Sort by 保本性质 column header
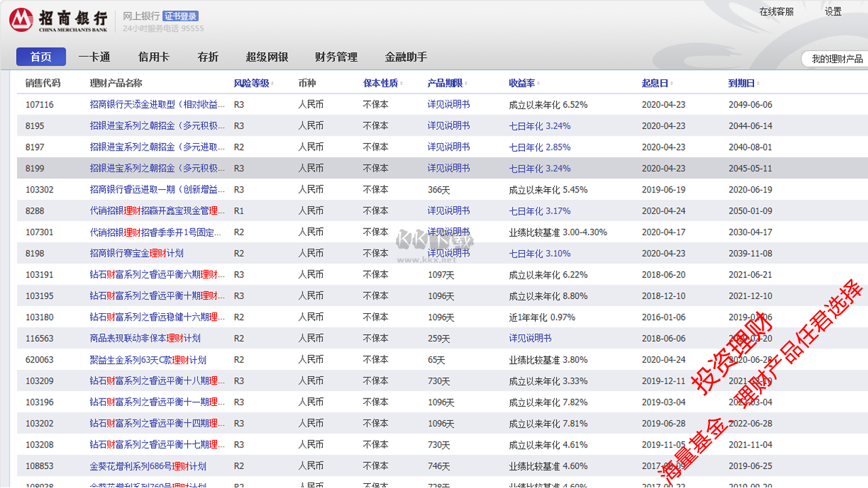 pyautogui.click(x=380, y=83)
